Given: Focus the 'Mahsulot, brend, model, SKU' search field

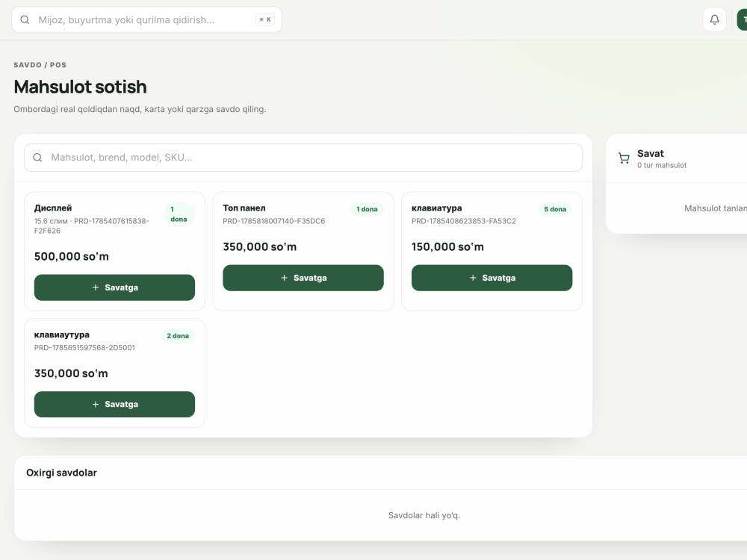Looking at the screenshot, I should 303,157.
